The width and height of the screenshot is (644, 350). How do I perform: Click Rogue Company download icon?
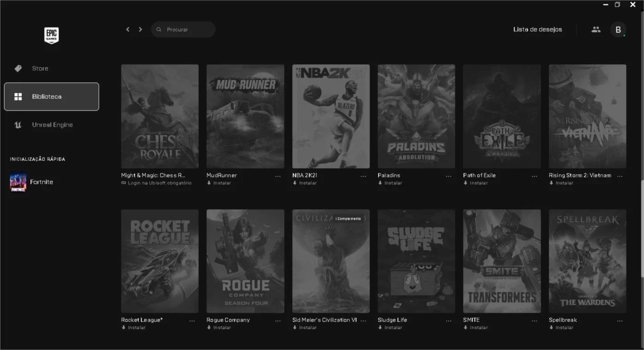pos(209,327)
